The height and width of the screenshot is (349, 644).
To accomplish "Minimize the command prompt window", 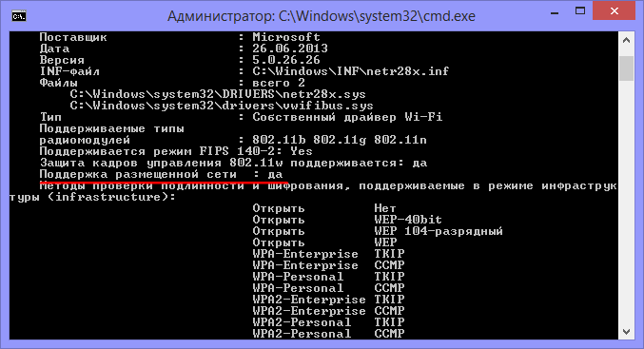I will pos(555,12).
